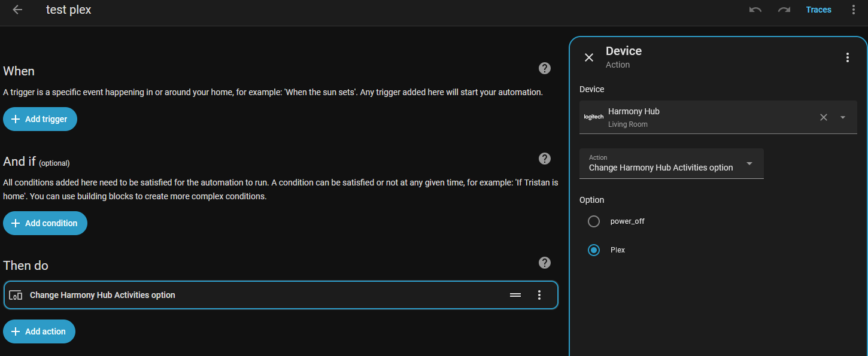This screenshot has height=356, width=868.
Task: Click the device icon on the action row
Action: [16, 295]
